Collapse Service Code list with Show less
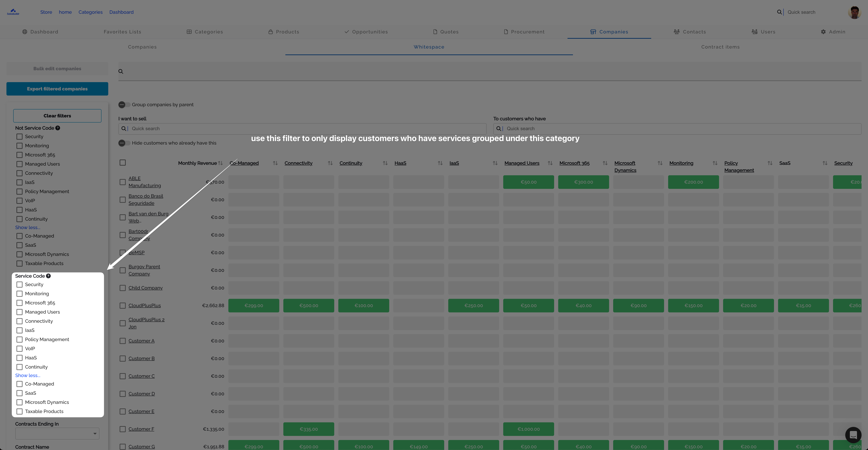868x450 pixels. pyautogui.click(x=28, y=376)
